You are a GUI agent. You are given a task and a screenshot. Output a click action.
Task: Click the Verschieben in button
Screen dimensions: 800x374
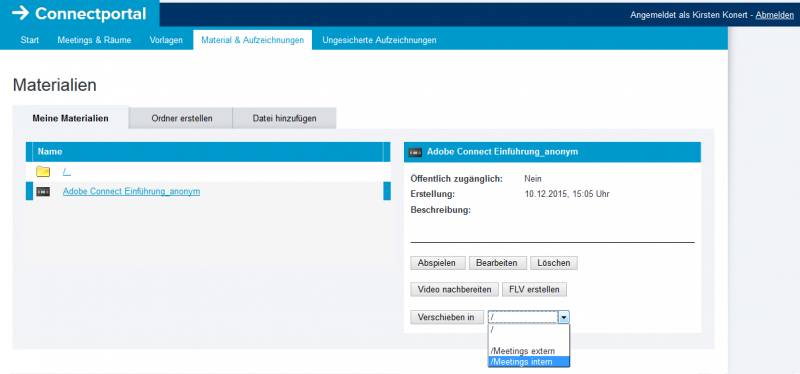tap(446, 317)
